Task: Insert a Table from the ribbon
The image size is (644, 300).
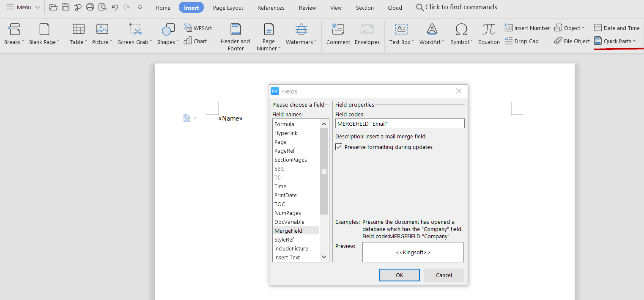Action: tap(78, 34)
